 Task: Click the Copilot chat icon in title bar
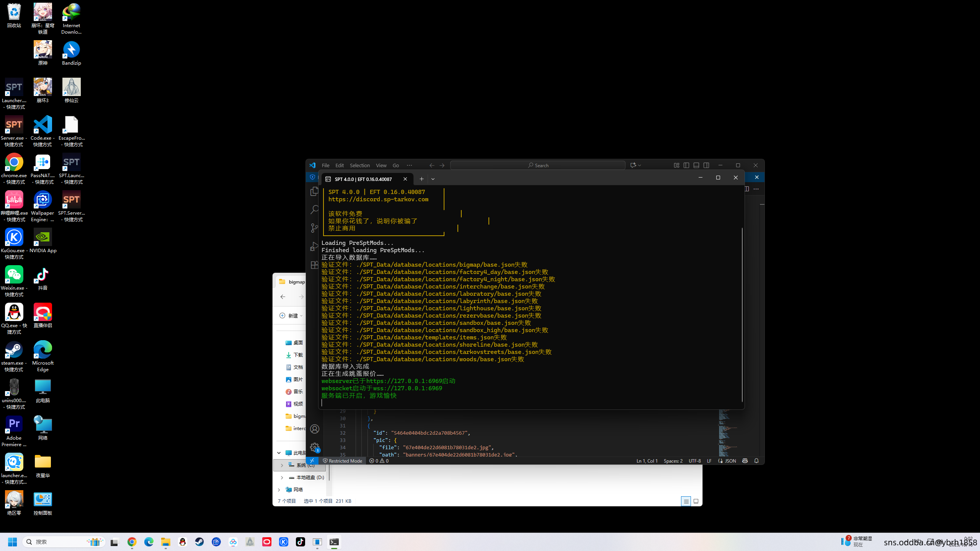click(x=633, y=165)
